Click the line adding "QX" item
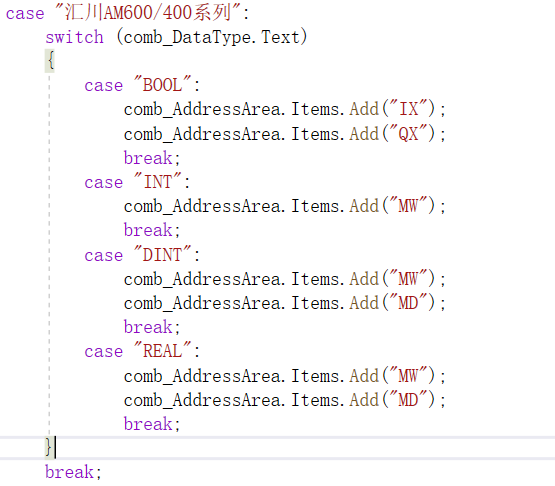Image resolution: width=555 pixels, height=486 pixels. coord(284,134)
